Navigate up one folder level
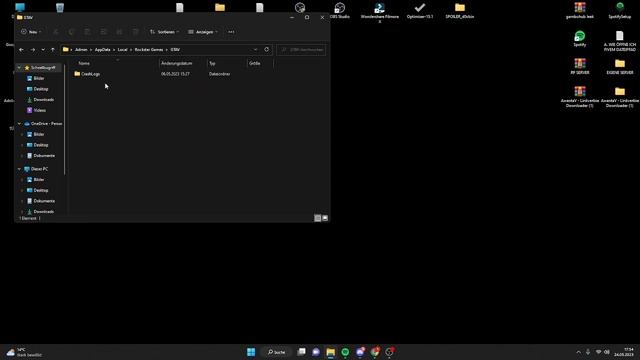 tap(53, 50)
